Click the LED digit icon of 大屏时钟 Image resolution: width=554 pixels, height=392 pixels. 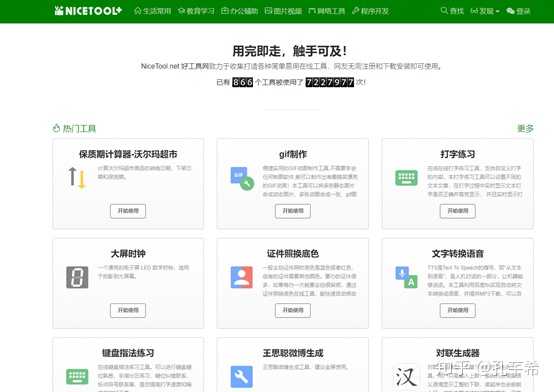[77, 277]
